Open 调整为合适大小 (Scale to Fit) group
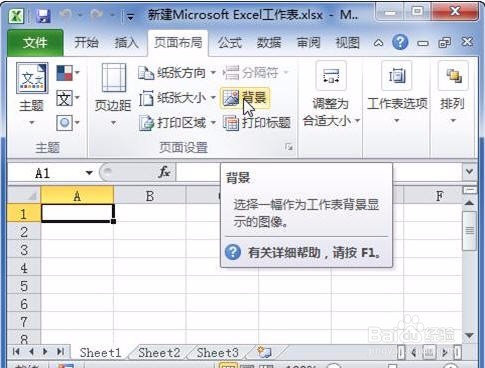The image size is (485, 368). [x=331, y=95]
